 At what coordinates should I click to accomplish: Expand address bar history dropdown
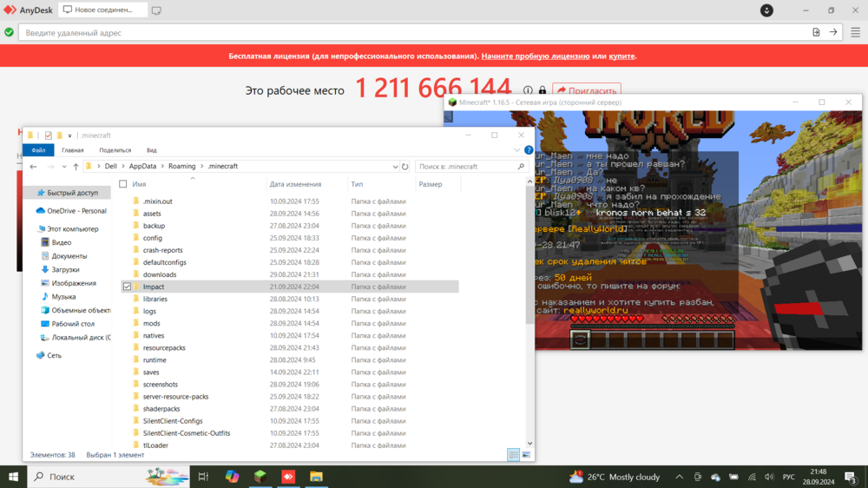pyautogui.click(x=395, y=166)
